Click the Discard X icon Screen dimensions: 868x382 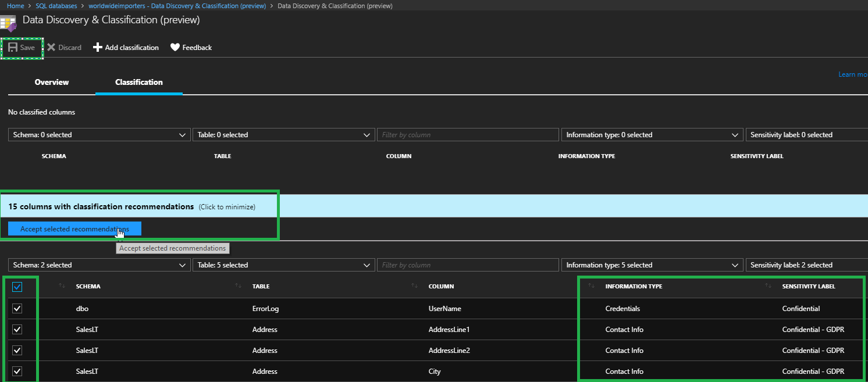point(51,48)
